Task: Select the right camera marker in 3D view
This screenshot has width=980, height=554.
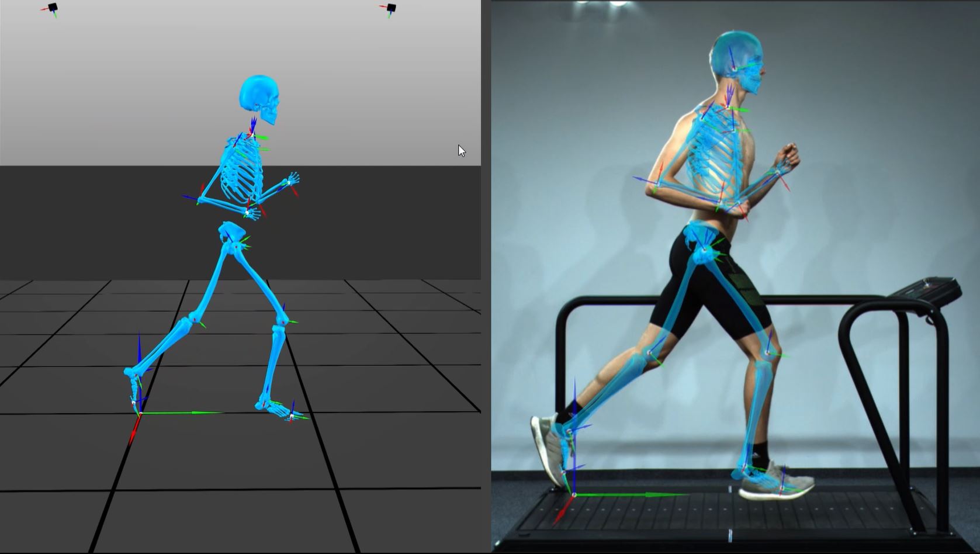Action: click(x=391, y=9)
